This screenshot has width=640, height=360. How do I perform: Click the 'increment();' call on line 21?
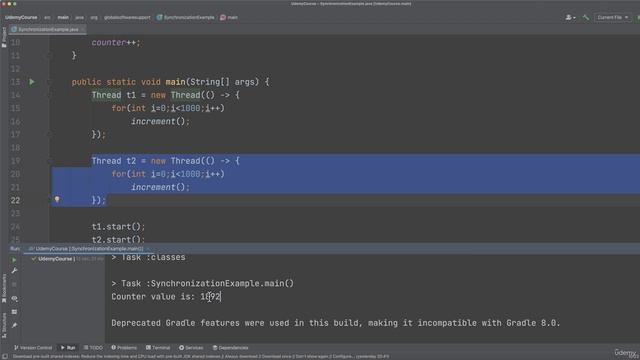(x=160, y=187)
